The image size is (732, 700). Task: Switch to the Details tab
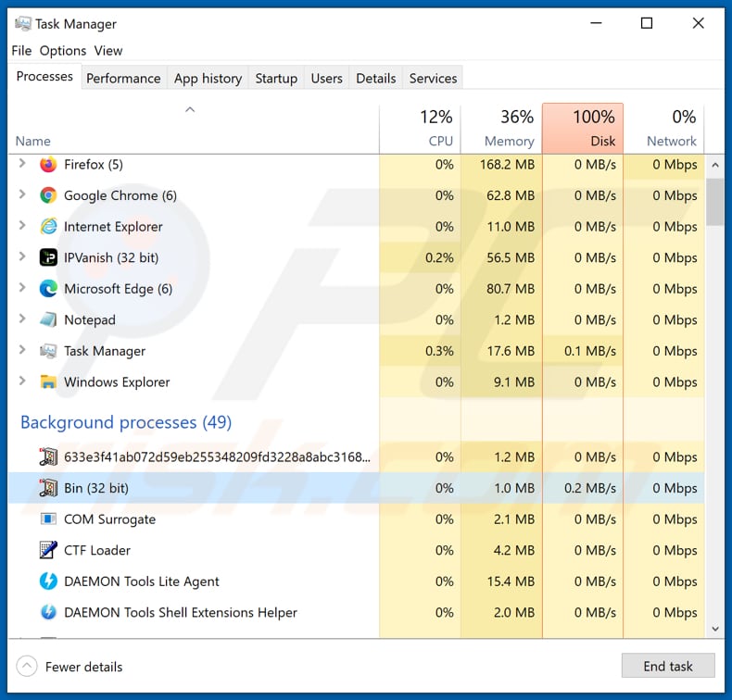pos(376,79)
